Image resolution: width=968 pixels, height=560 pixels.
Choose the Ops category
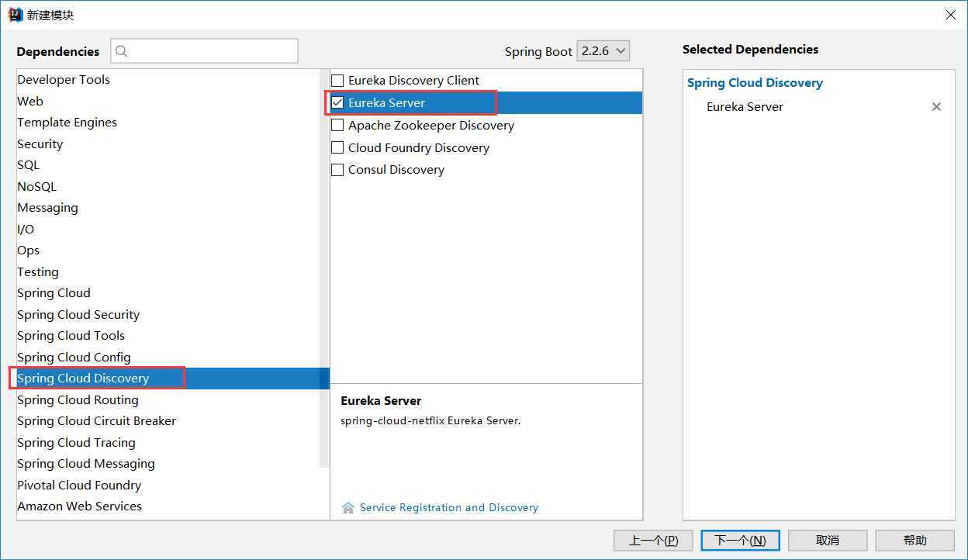[x=28, y=251]
